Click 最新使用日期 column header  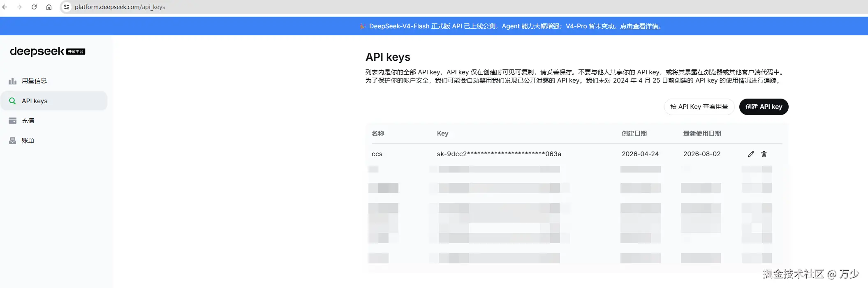click(x=702, y=134)
